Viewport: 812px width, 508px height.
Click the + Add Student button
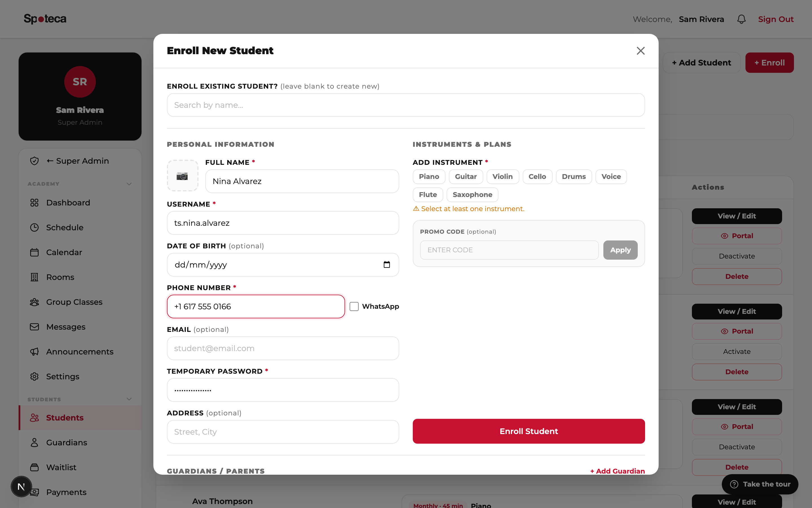coord(701,63)
